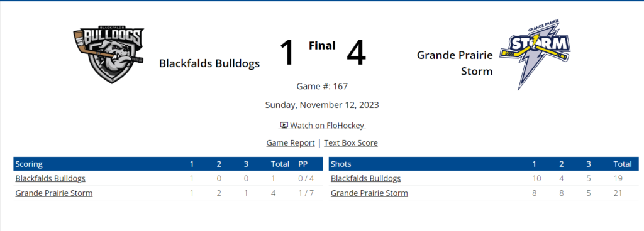The image size is (644, 231).
Task: Open Grande Prairie Storm in the Shots table
Action: tap(369, 193)
